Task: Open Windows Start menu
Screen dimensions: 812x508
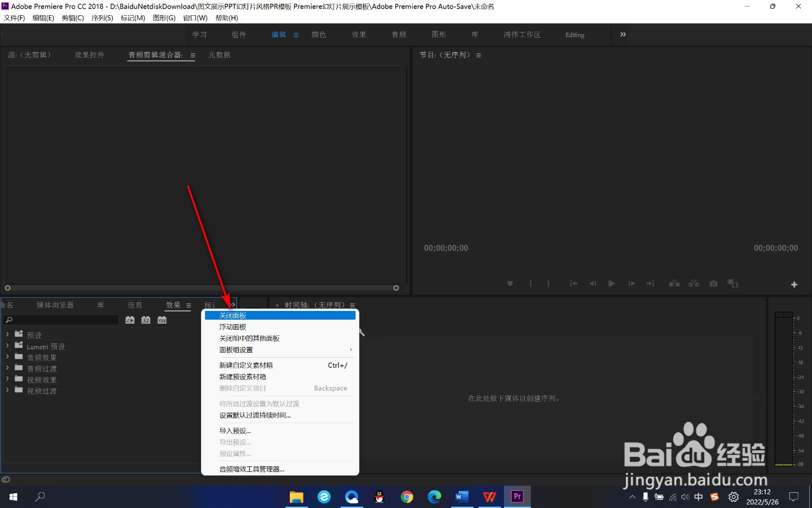Action: pyautogui.click(x=13, y=497)
